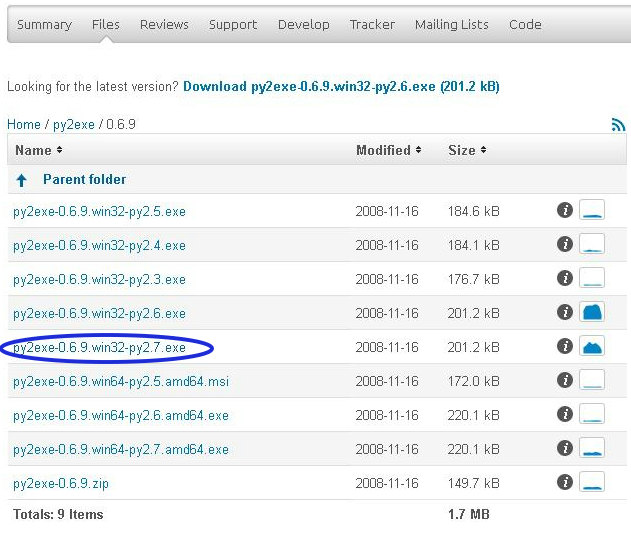Download py2exe-0.6.9.win32-py2.4.exe file
The height and width of the screenshot is (544, 631).
point(99,245)
